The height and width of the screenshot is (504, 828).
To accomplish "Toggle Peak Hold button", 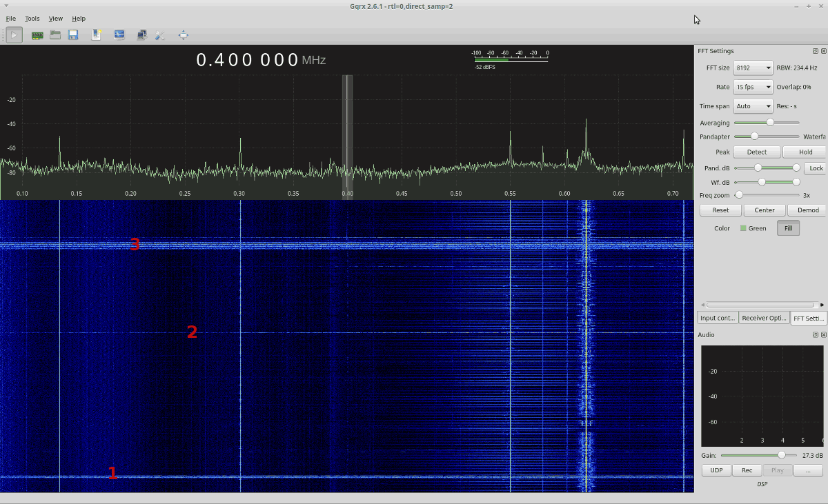I will click(x=805, y=152).
